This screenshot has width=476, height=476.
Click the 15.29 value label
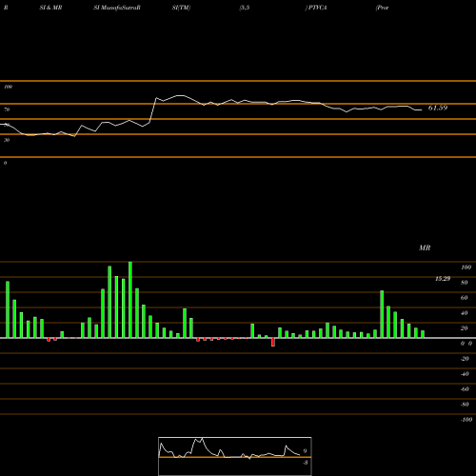[443, 279]
